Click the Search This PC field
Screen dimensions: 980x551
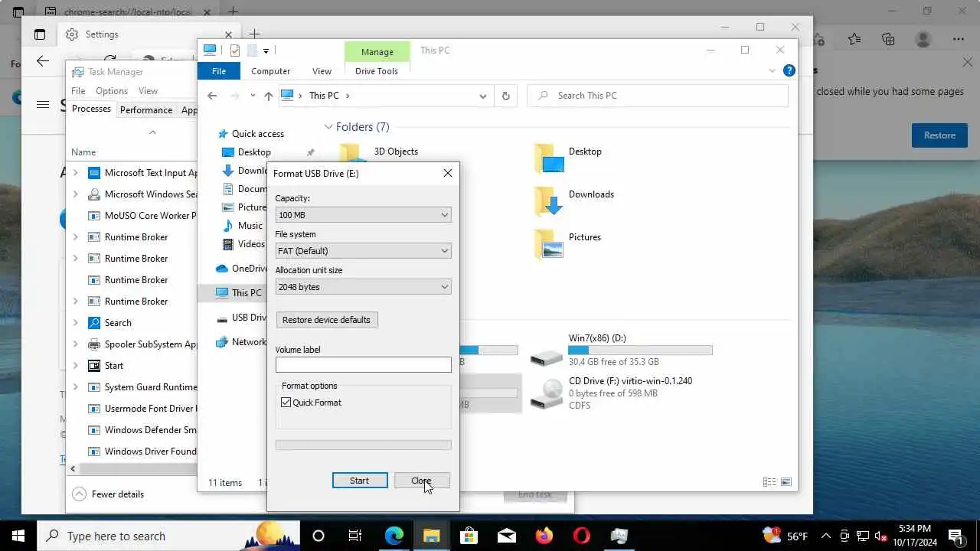pos(658,96)
